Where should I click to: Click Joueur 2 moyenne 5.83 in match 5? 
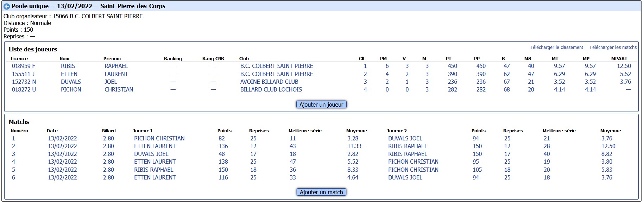(x=607, y=170)
